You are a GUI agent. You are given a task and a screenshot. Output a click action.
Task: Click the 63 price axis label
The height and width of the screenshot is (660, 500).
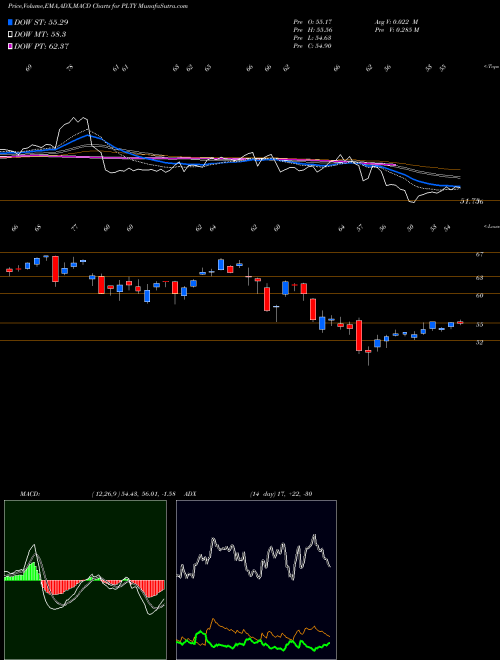click(479, 278)
